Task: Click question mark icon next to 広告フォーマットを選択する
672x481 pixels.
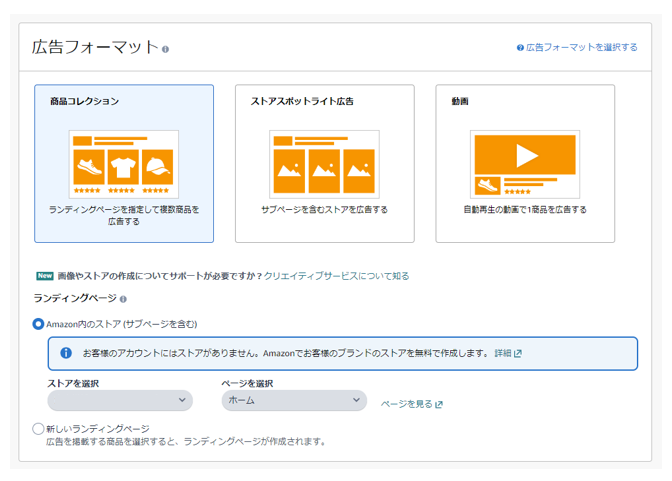Action: (520, 48)
